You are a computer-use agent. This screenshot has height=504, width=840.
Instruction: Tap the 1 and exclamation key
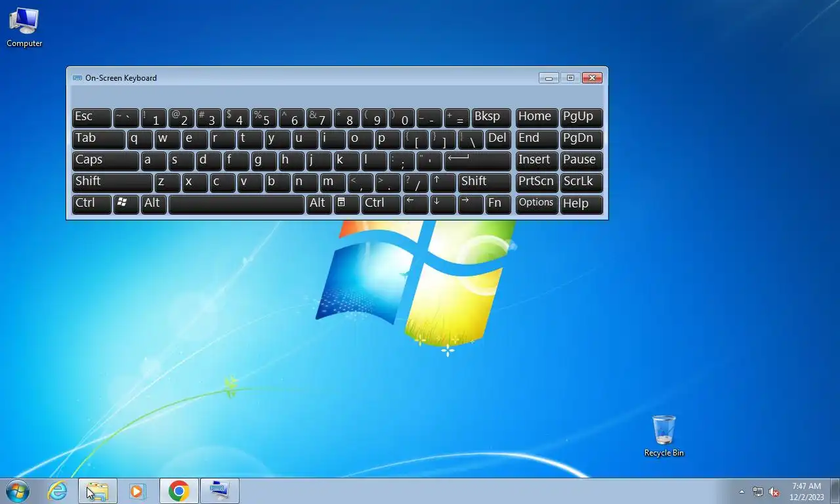pyautogui.click(x=154, y=117)
